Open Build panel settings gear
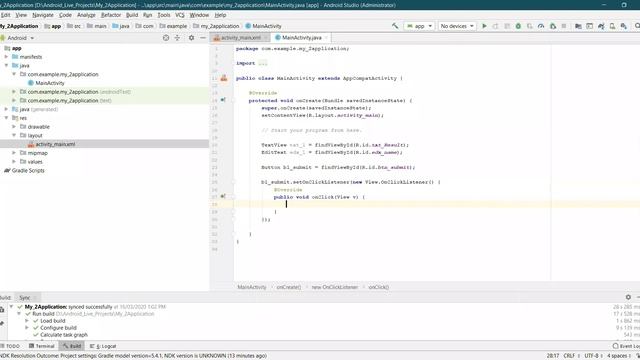This screenshot has height=360, width=640. tap(628, 297)
